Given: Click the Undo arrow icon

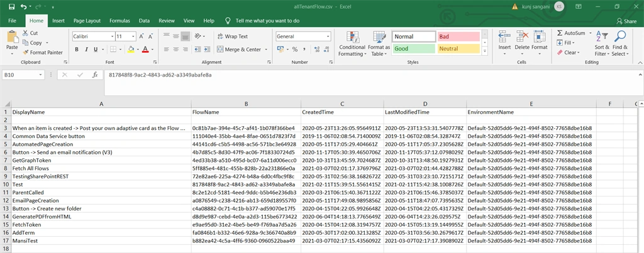Looking at the screenshot, I should [x=23, y=6].
